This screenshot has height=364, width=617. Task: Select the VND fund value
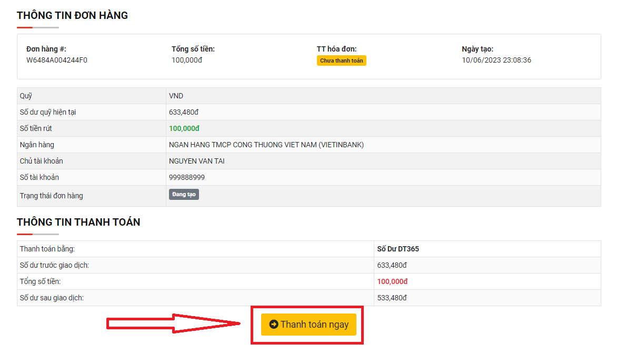coord(176,96)
